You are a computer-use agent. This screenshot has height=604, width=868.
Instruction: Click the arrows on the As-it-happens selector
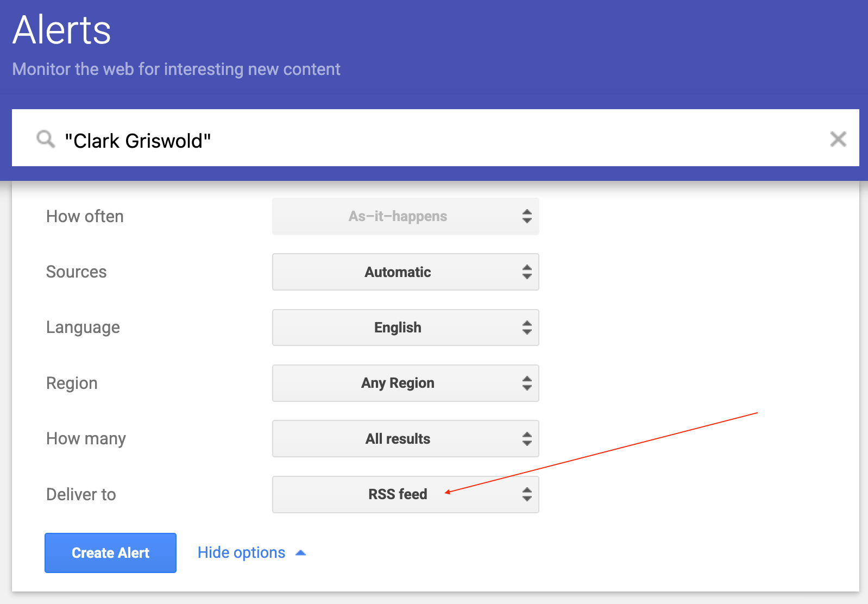tap(526, 216)
